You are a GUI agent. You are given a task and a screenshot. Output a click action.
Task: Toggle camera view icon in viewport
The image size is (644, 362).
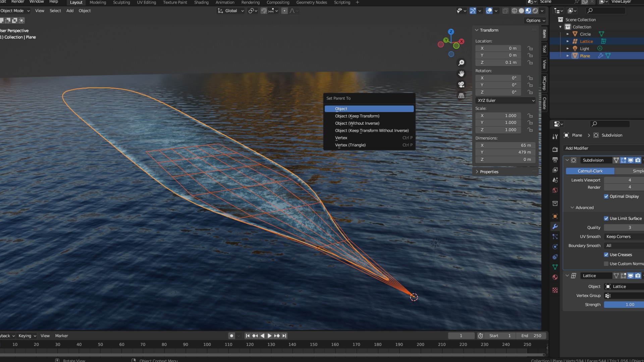coord(462,84)
